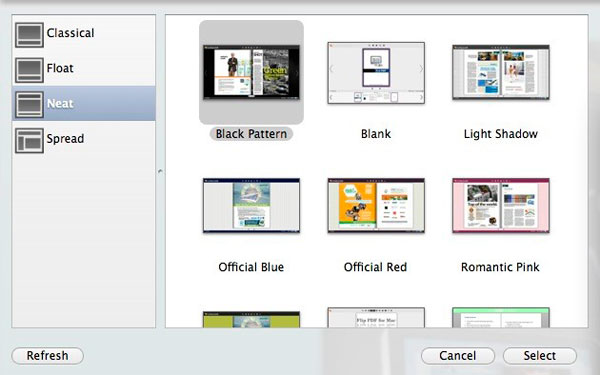
Task: Click the Official Blue caption
Action: click(x=251, y=267)
